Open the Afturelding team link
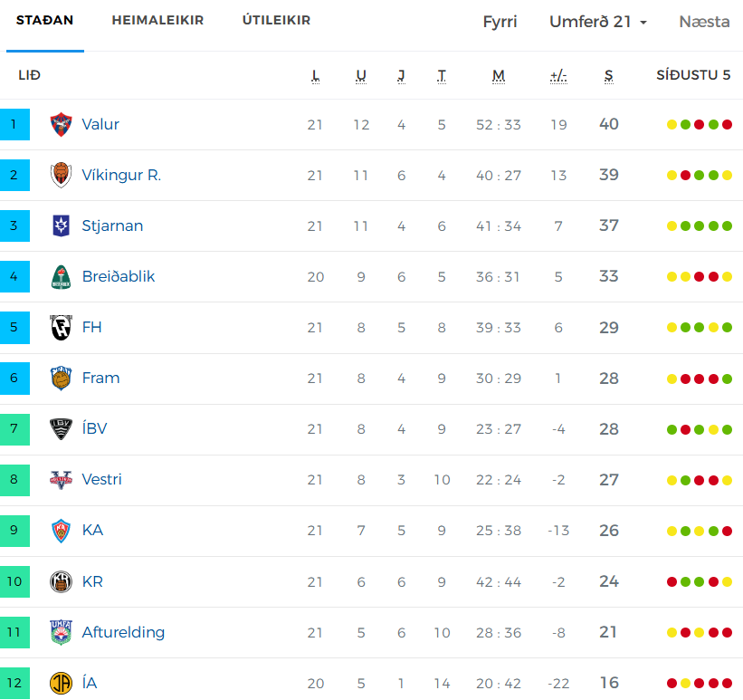This screenshot has width=743, height=700. click(123, 632)
